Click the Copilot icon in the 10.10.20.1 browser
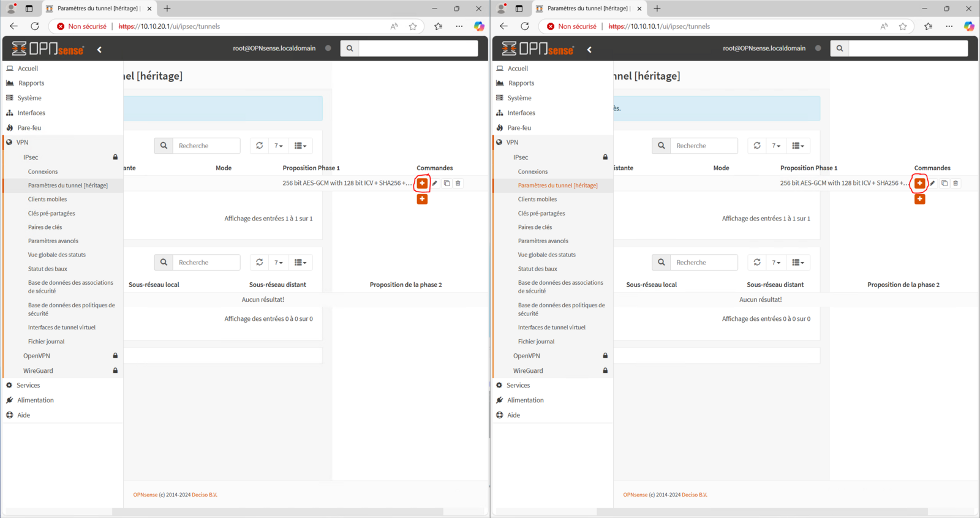 click(x=479, y=26)
